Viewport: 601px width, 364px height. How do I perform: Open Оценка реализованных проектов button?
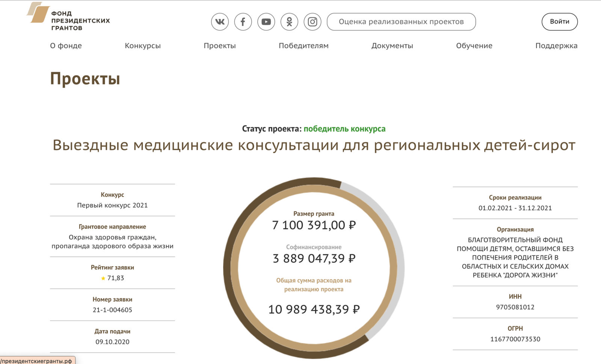(401, 22)
